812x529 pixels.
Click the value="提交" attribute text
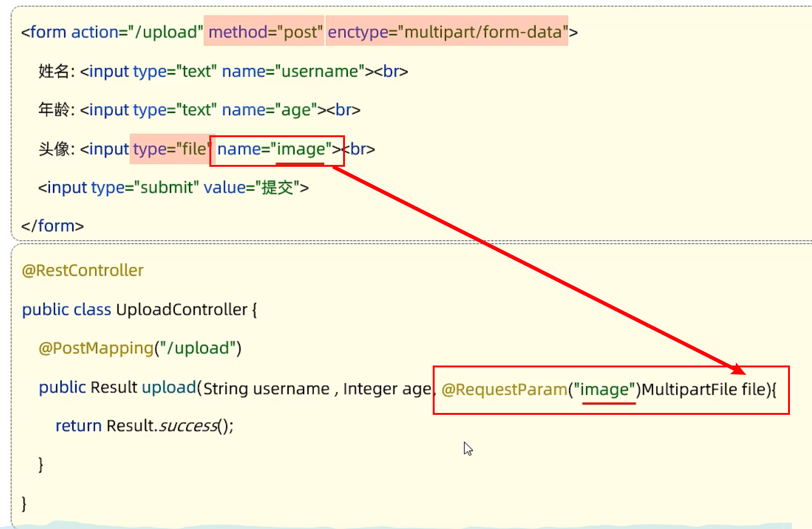pyautogui.click(x=252, y=187)
